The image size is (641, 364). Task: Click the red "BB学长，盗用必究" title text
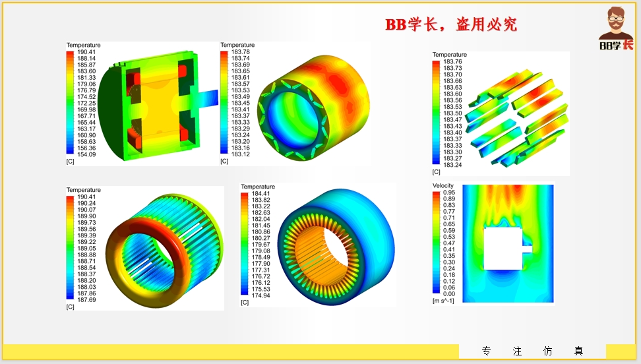[x=451, y=25]
